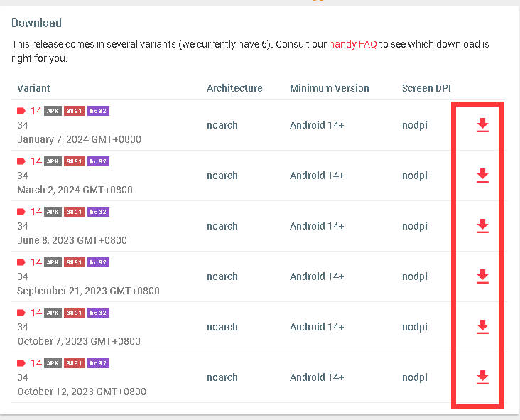Click the number 34 in October 7 row

tap(23, 327)
